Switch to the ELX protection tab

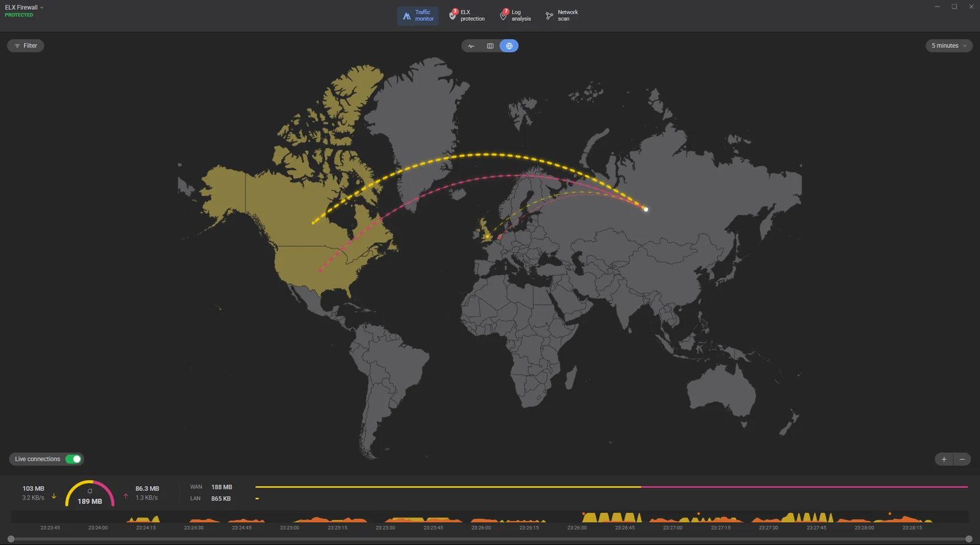pyautogui.click(x=467, y=15)
